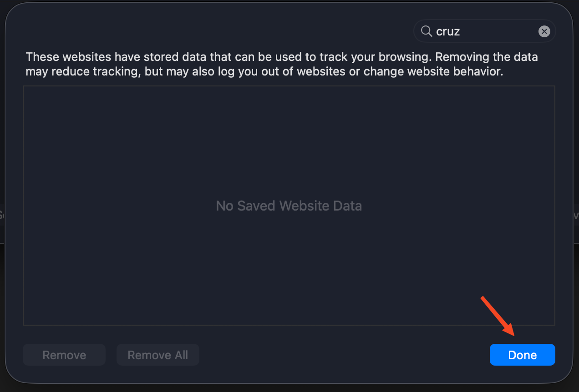Viewport: 579px width, 392px height.
Task: Click the typed text cruz
Action: [448, 31]
